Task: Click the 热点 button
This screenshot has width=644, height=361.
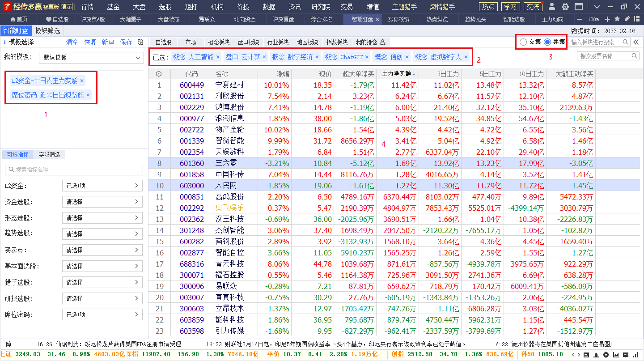Action: (488, 7)
